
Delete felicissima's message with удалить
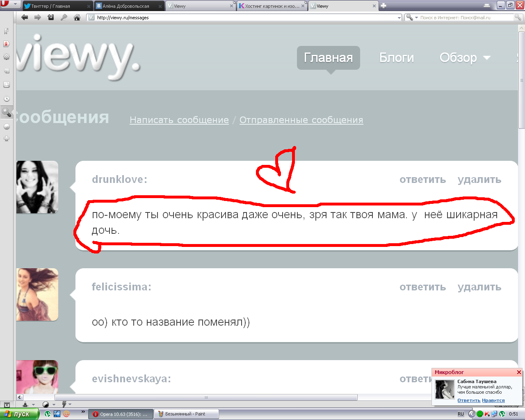[x=479, y=287]
